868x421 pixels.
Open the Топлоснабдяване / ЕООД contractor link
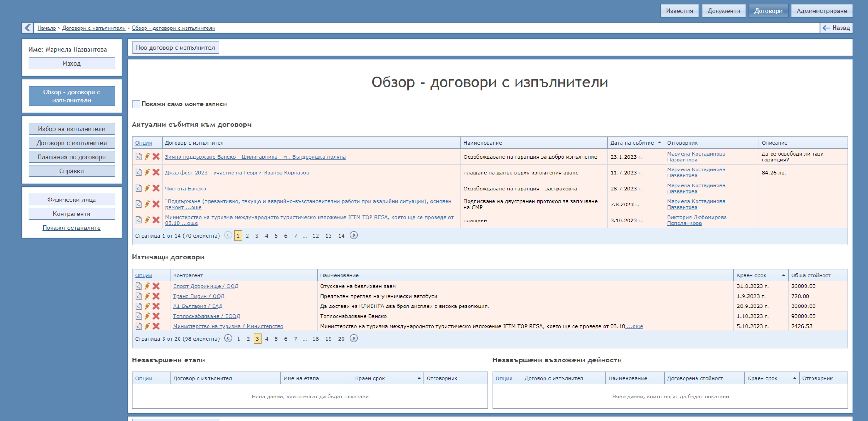tap(206, 316)
